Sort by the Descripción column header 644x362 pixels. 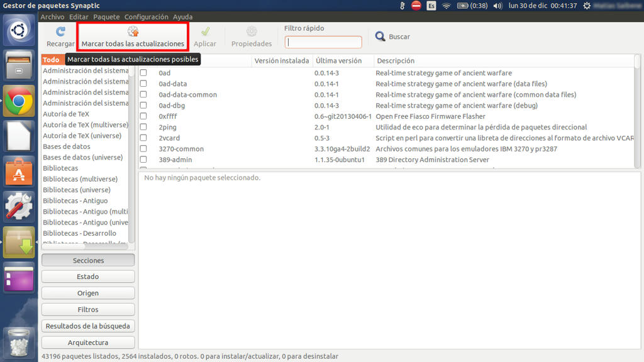click(x=504, y=61)
